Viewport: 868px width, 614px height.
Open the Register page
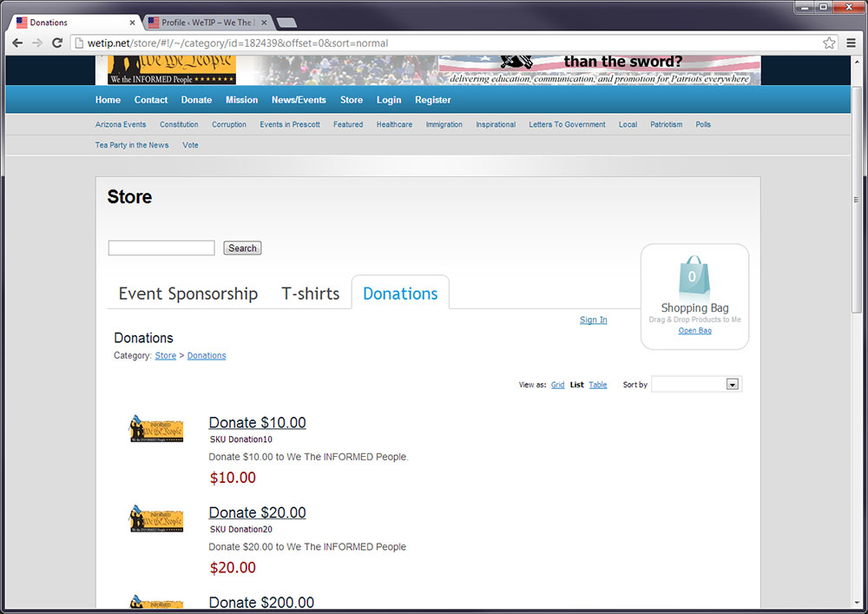pos(433,100)
